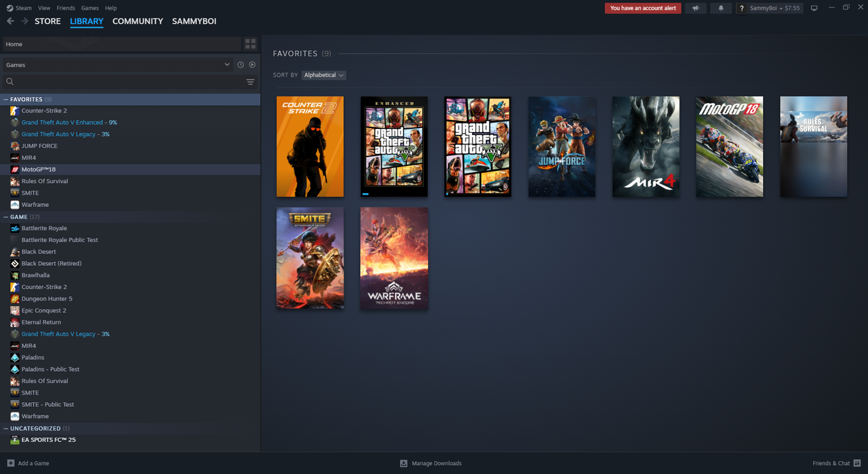Toggle the ready-to-play filter icon
The height and width of the screenshot is (474, 868).
[252, 65]
